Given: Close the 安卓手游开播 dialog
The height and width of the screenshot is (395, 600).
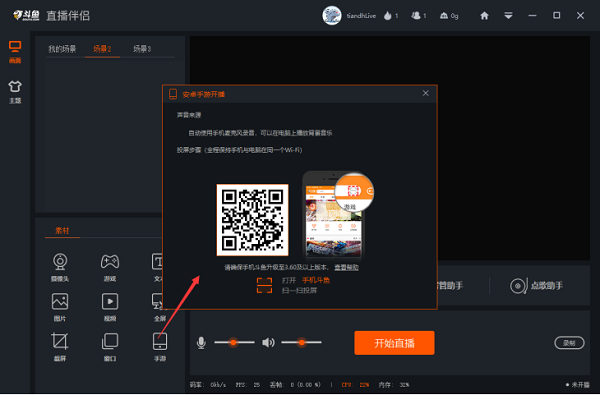Looking at the screenshot, I should tap(426, 93).
